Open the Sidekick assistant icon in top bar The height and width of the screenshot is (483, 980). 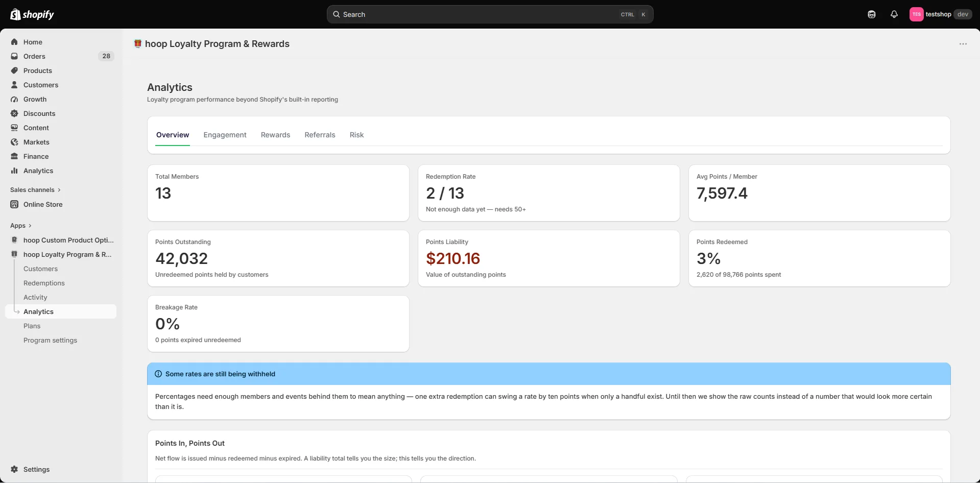[872, 14]
